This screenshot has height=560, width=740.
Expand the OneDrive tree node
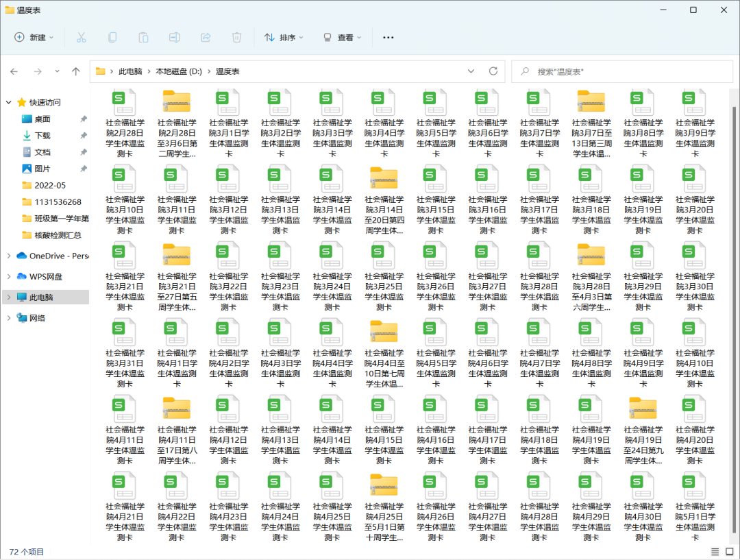pos(8,256)
